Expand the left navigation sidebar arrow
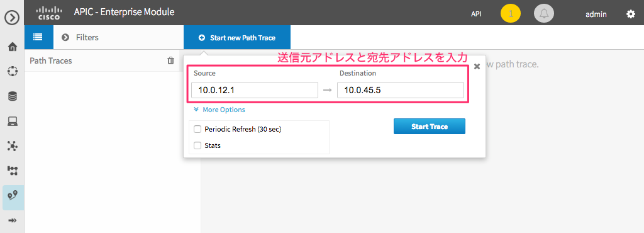The height and width of the screenshot is (233, 644). tap(13, 18)
